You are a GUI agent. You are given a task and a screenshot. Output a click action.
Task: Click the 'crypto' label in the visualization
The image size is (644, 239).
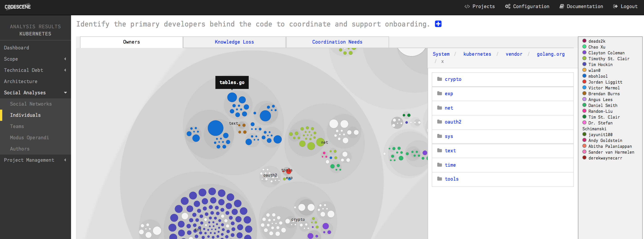coord(298,219)
